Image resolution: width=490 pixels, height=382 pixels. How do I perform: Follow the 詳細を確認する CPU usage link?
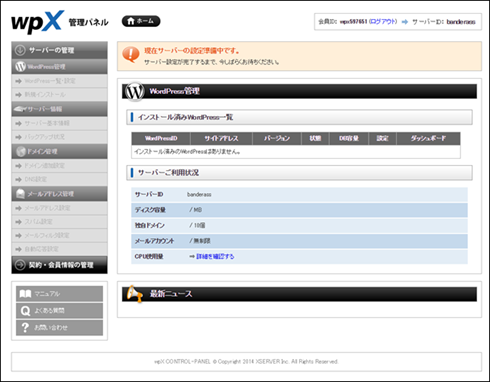215,256
